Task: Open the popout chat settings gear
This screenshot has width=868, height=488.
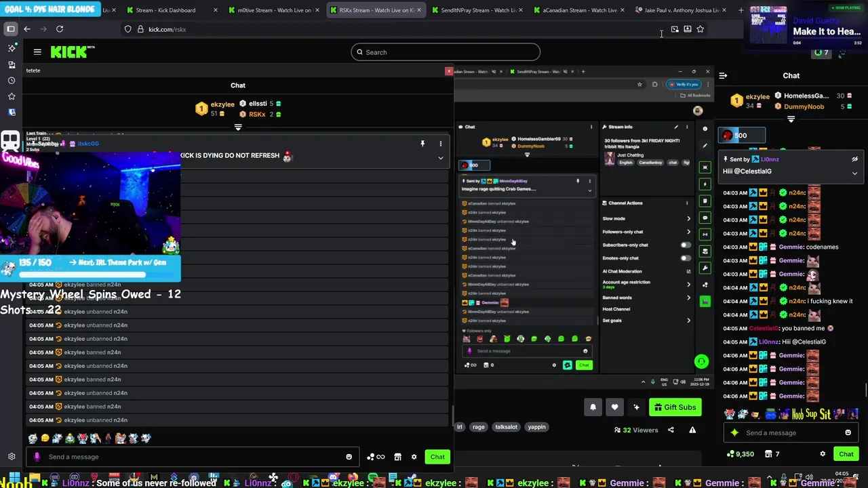Action: (414, 457)
